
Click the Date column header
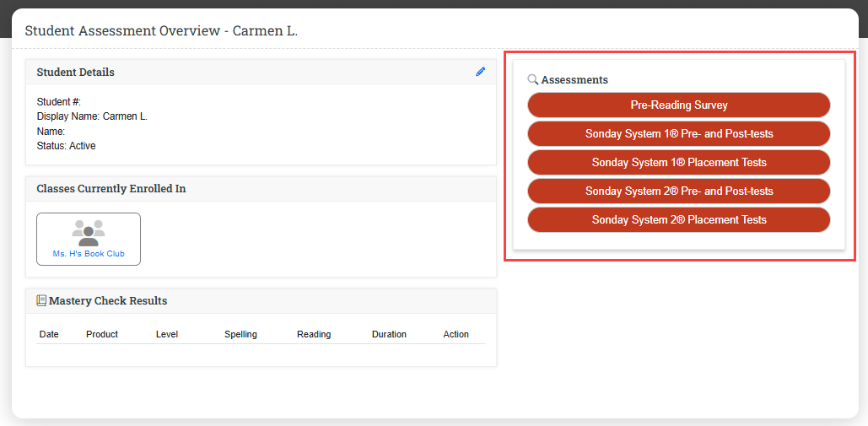coord(49,335)
